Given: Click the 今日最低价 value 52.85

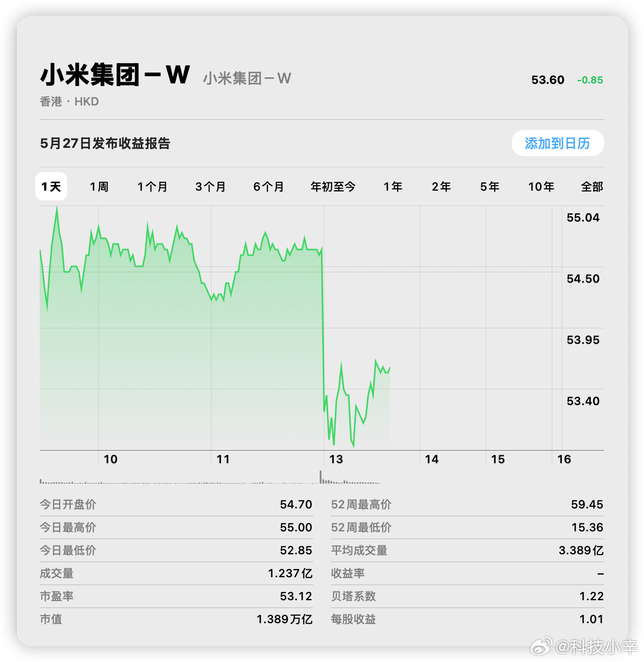Looking at the screenshot, I should pos(296,550).
